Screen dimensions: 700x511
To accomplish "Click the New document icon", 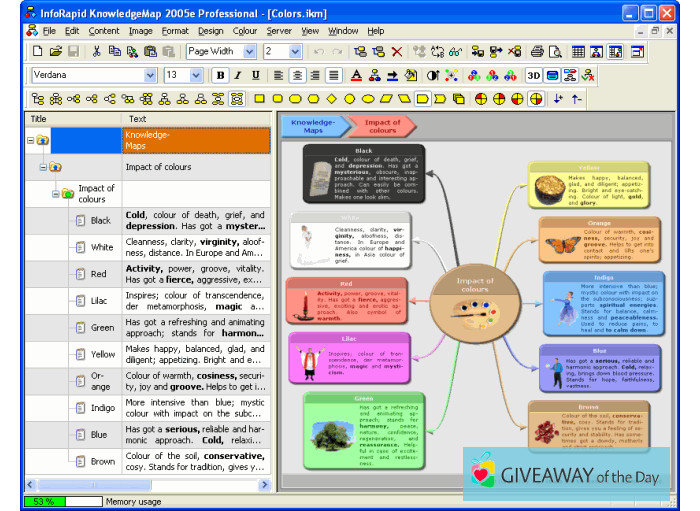I will (x=37, y=51).
